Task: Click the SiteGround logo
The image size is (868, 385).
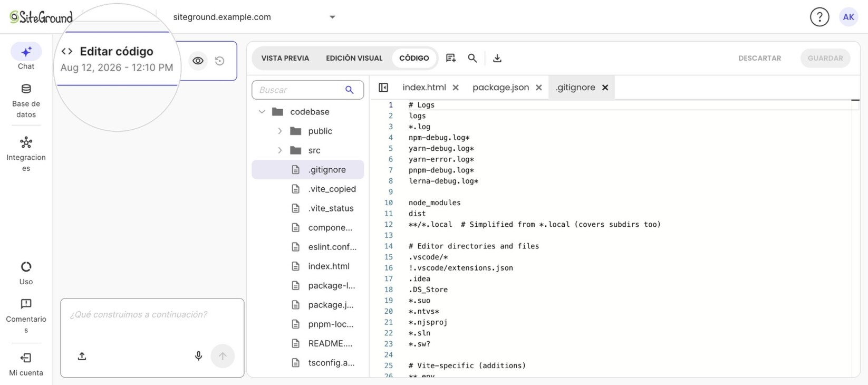Action: click(x=41, y=17)
